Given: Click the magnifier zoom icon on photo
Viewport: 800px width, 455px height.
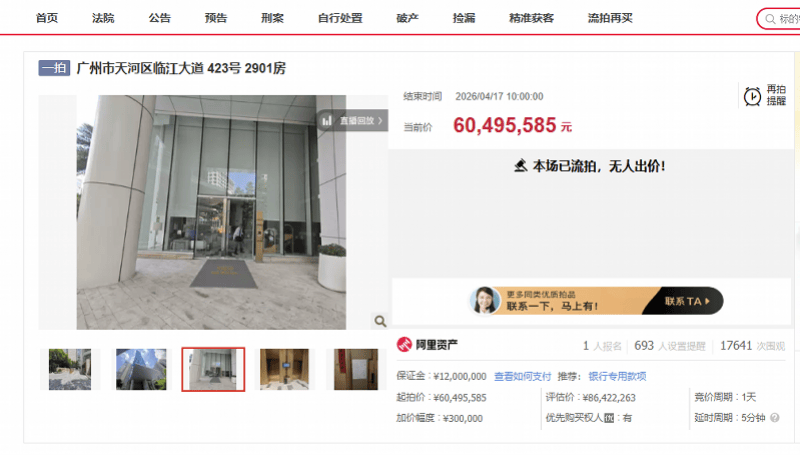Looking at the screenshot, I should coord(380,321).
